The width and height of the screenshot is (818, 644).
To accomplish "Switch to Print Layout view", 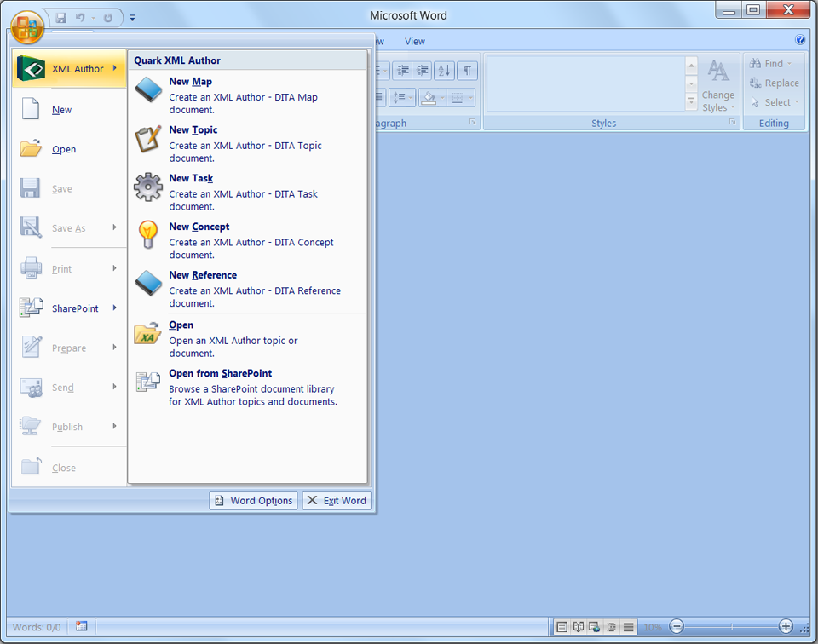I will click(562, 627).
